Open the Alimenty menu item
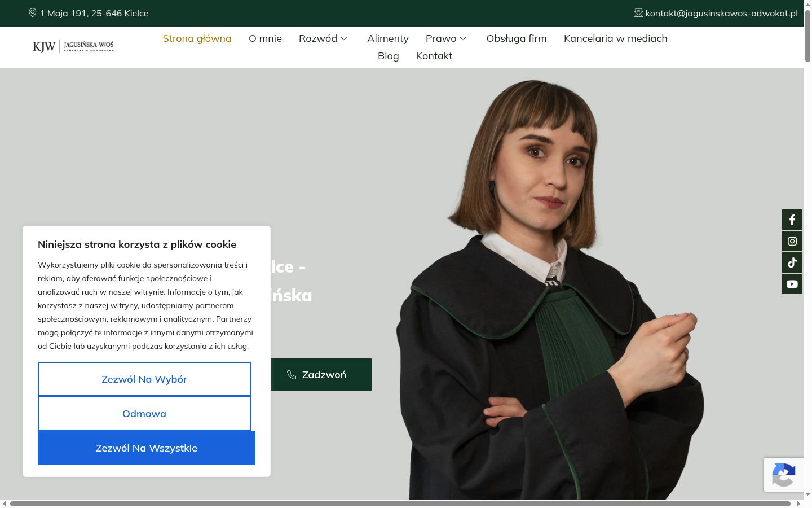 click(x=388, y=38)
